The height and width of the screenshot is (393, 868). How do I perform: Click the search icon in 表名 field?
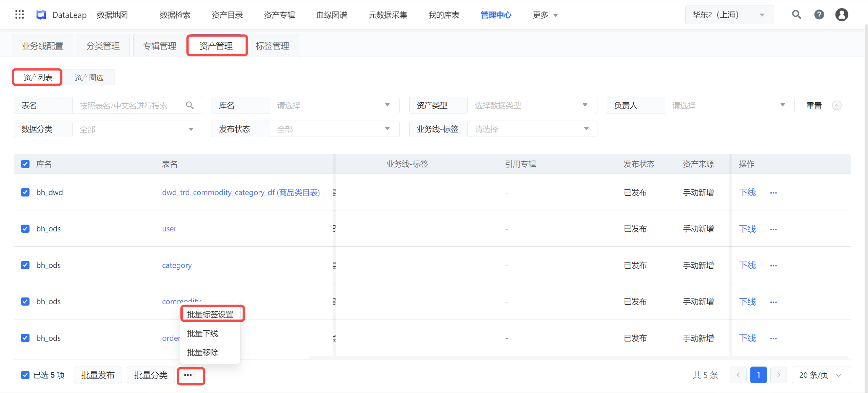point(190,105)
